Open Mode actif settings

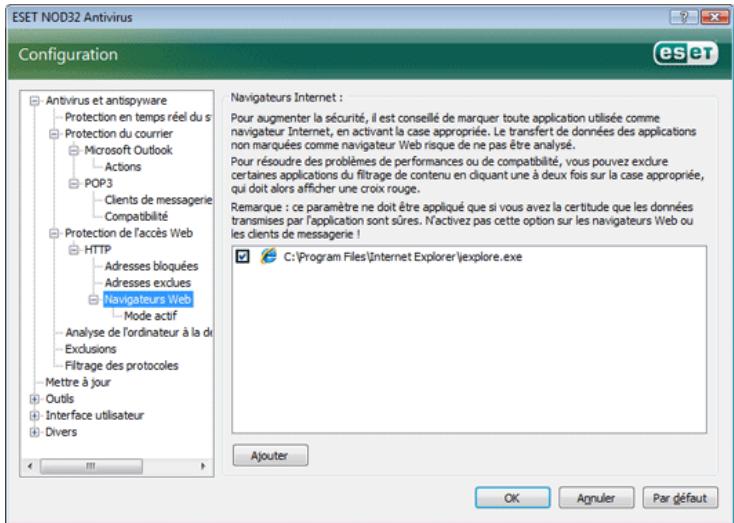click(150, 316)
